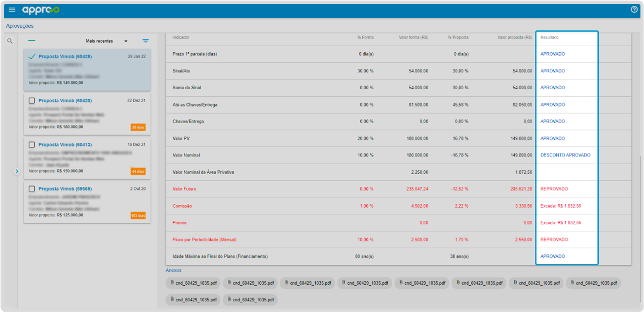644x313 pixels.
Task: Click APROVADO result in Sinal/Ato row
Action: point(553,71)
